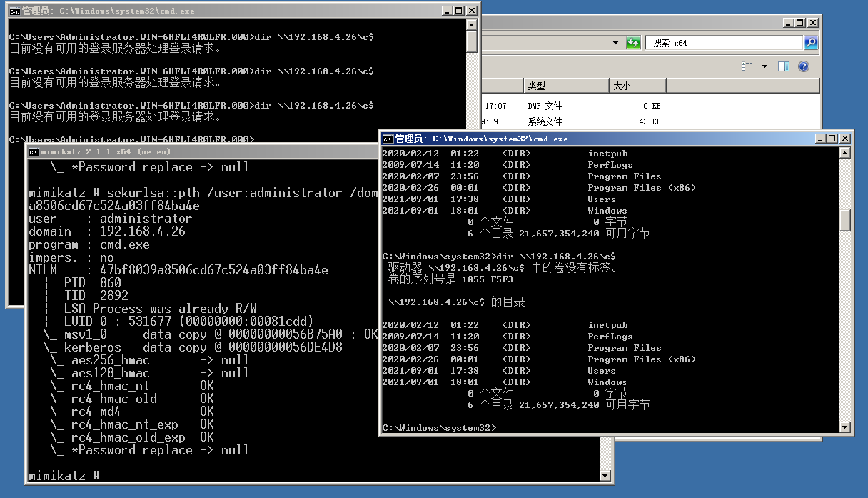Close the Explorer window behind
This screenshot has width=868, height=498.
(x=813, y=23)
